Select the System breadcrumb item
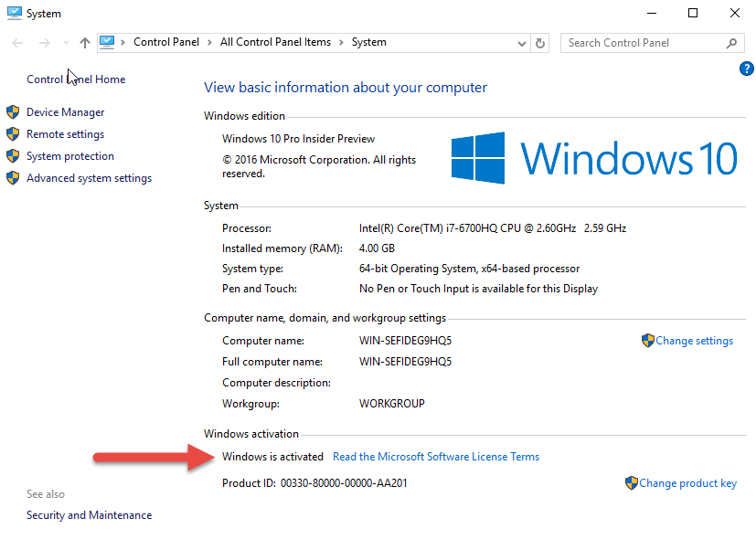The width and height of the screenshot is (756, 539). pyautogui.click(x=368, y=42)
